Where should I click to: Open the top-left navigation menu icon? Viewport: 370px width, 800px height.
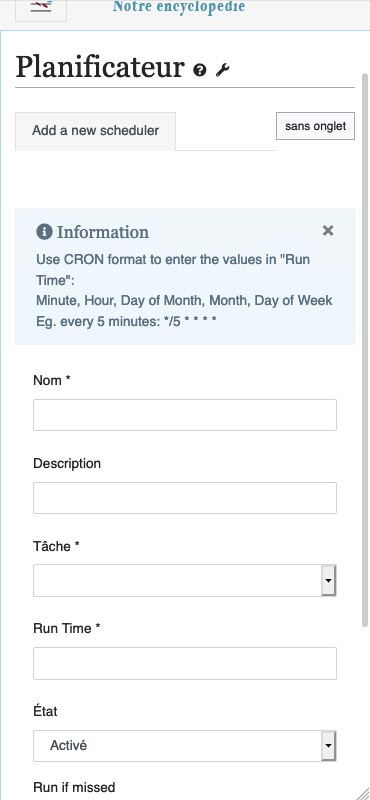41,9
